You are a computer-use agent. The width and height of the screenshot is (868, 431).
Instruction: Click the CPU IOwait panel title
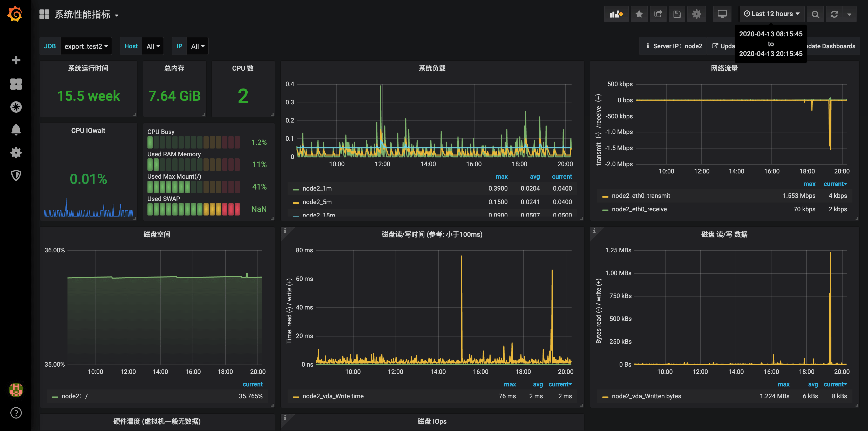pos(88,131)
